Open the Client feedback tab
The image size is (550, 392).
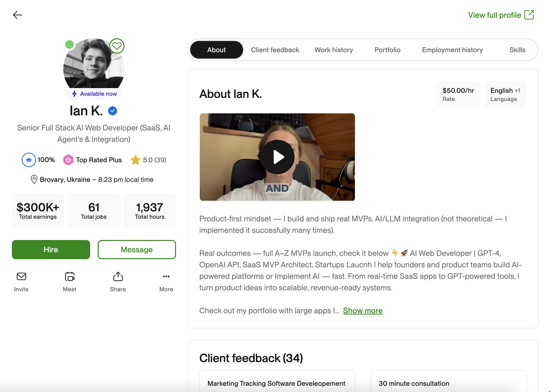pyautogui.click(x=275, y=50)
